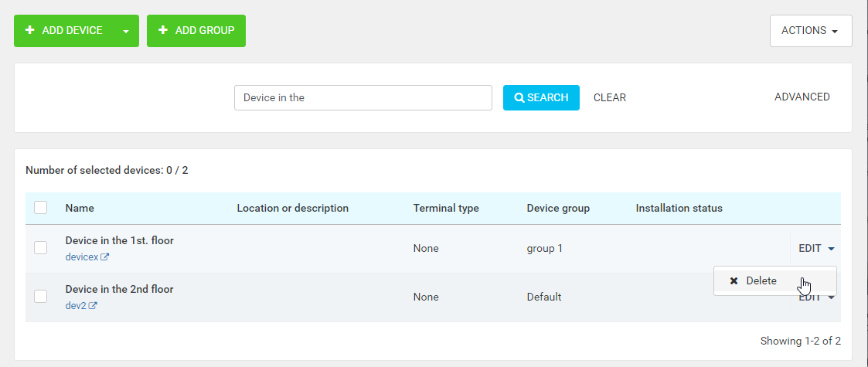Viewport: 868px width, 367px height.
Task: Click external-link icon beside devicex
Action: click(x=105, y=257)
